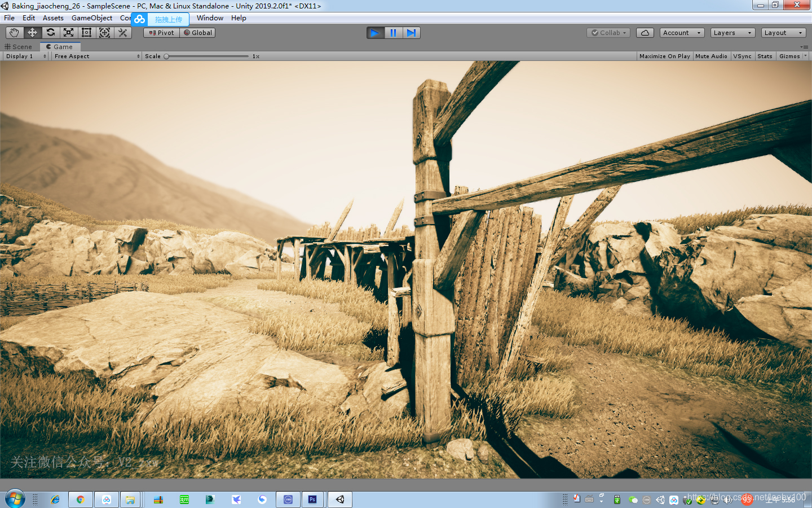Open the Assets menu
Screen dimensions: 812x508
click(x=53, y=18)
